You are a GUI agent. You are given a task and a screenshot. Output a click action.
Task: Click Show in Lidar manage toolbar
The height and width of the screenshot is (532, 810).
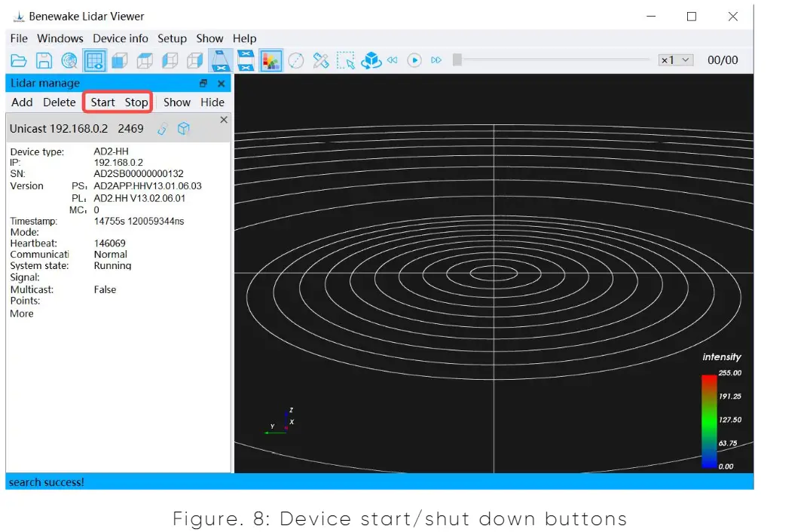coord(177,102)
